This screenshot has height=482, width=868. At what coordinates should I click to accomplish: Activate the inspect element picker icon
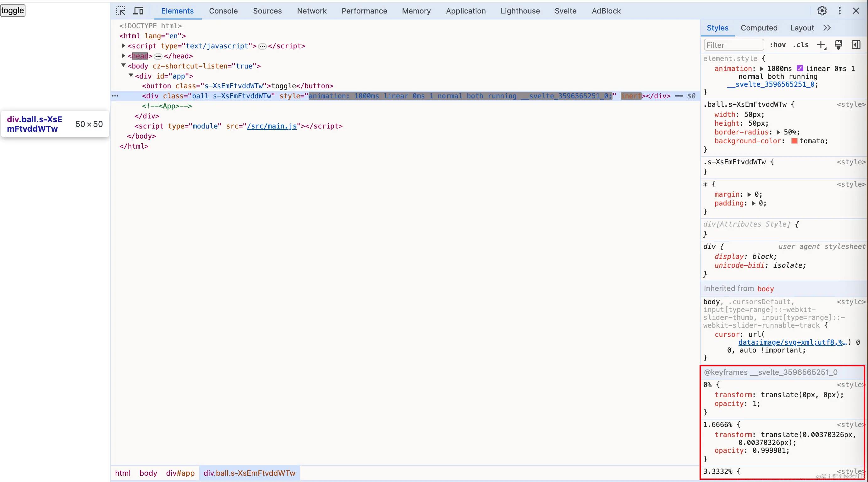[121, 11]
